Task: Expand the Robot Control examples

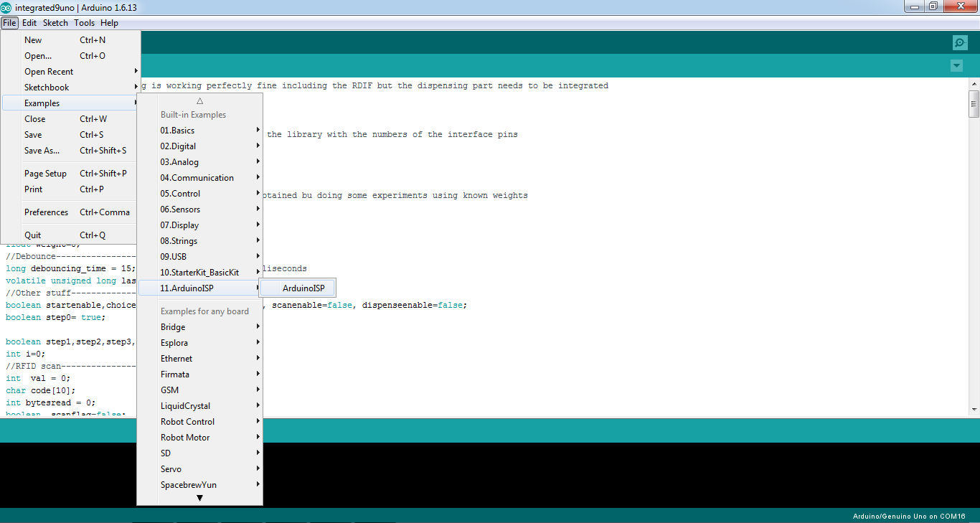Action: tap(200, 422)
